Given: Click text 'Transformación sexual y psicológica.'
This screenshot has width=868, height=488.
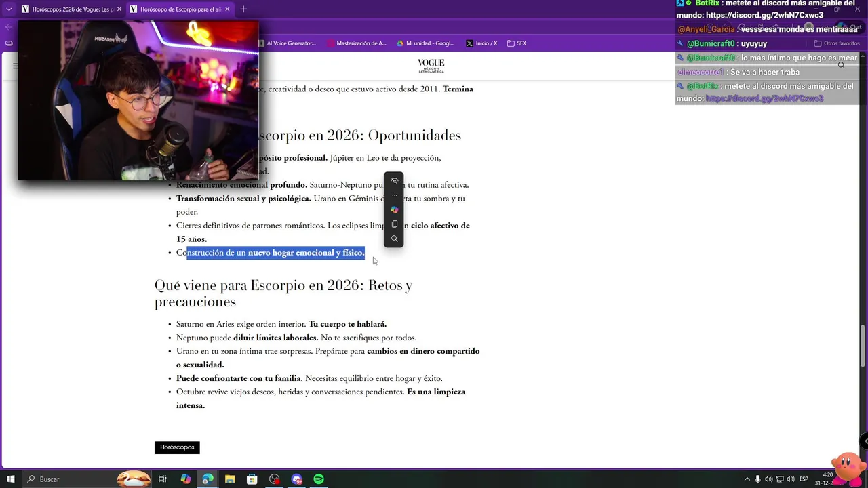Looking at the screenshot, I should point(243,199).
